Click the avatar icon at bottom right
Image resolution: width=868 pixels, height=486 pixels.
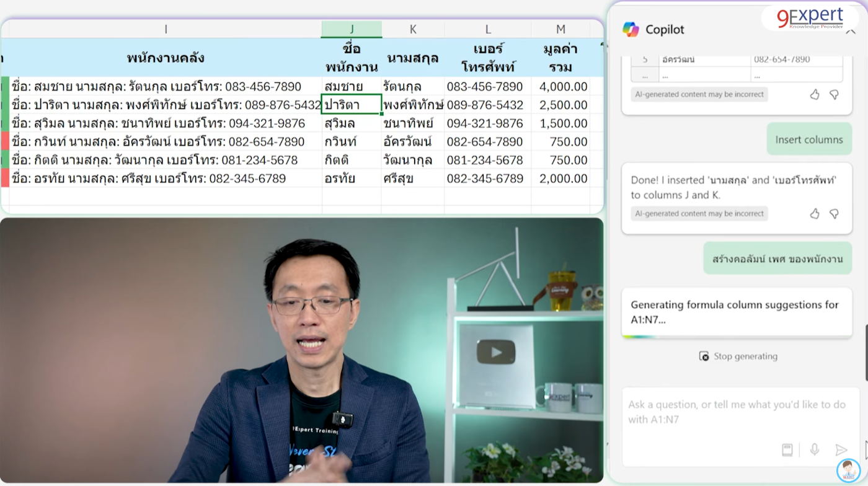click(848, 471)
